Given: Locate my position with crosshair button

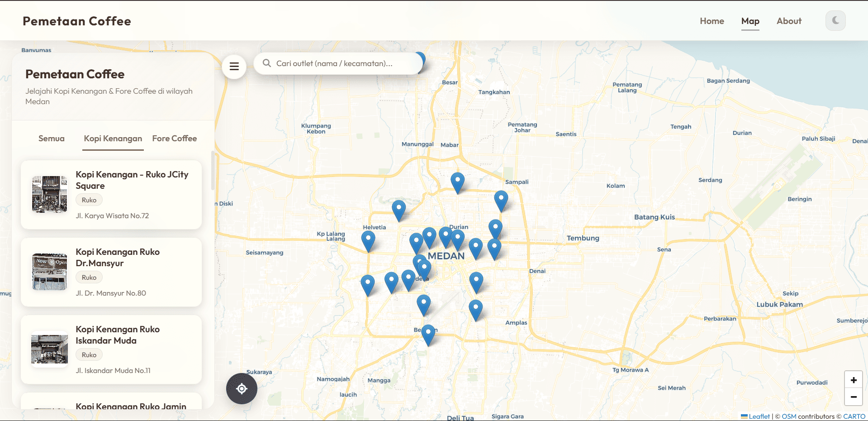Looking at the screenshot, I should 242,388.
